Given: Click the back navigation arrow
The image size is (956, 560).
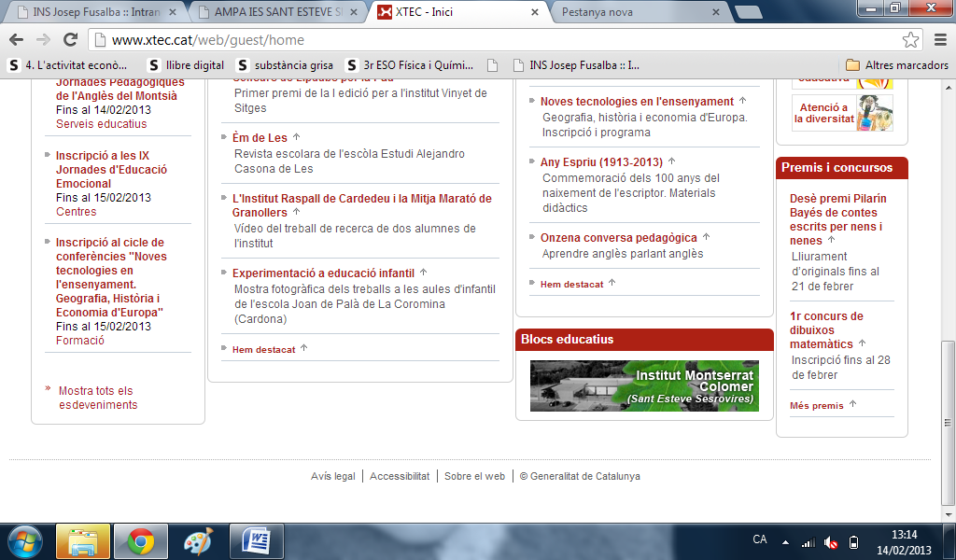Looking at the screenshot, I should pyautogui.click(x=17, y=40).
